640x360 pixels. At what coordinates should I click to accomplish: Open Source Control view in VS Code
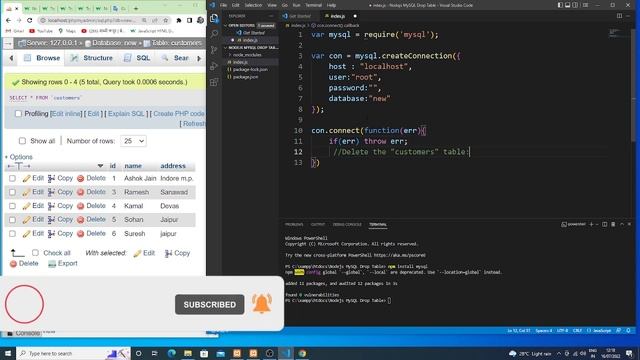click(214, 50)
